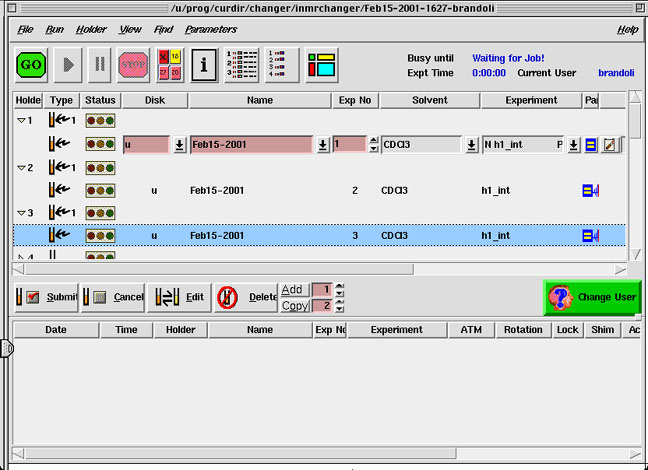Click the Add count input field
648x470 pixels.
pos(321,289)
